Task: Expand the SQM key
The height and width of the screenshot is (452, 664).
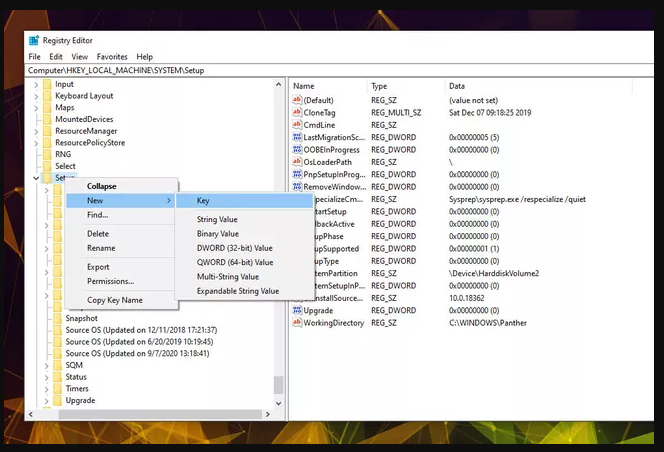Action: coord(47,366)
